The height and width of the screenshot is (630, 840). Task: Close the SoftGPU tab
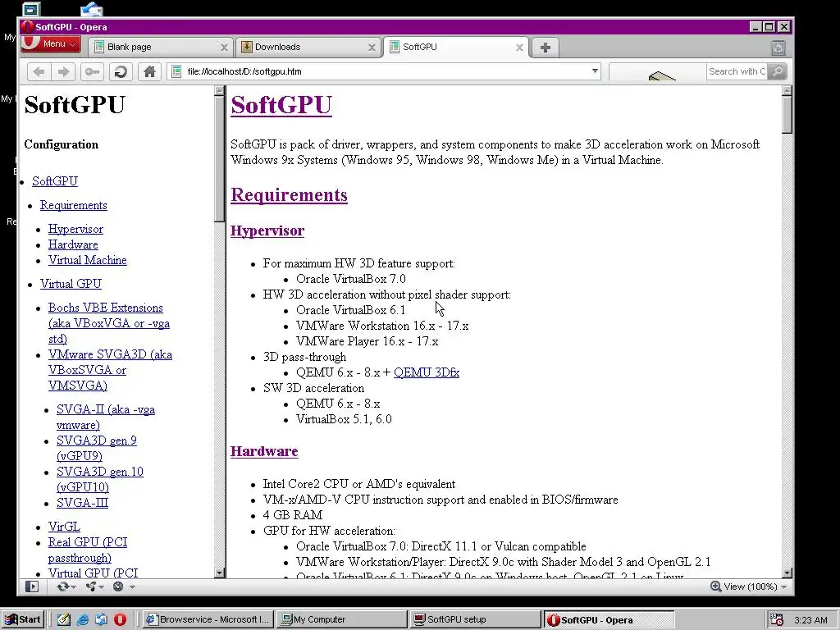tap(519, 48)
